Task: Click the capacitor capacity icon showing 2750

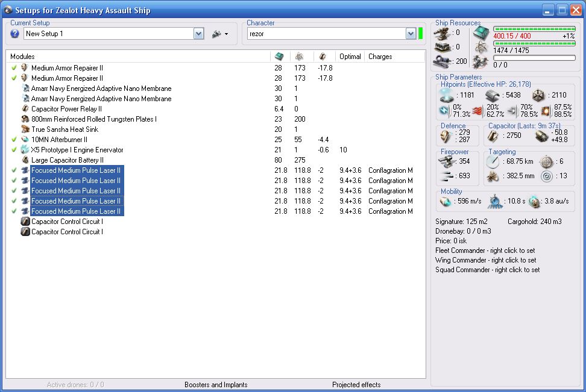Action: coord(493,137)
